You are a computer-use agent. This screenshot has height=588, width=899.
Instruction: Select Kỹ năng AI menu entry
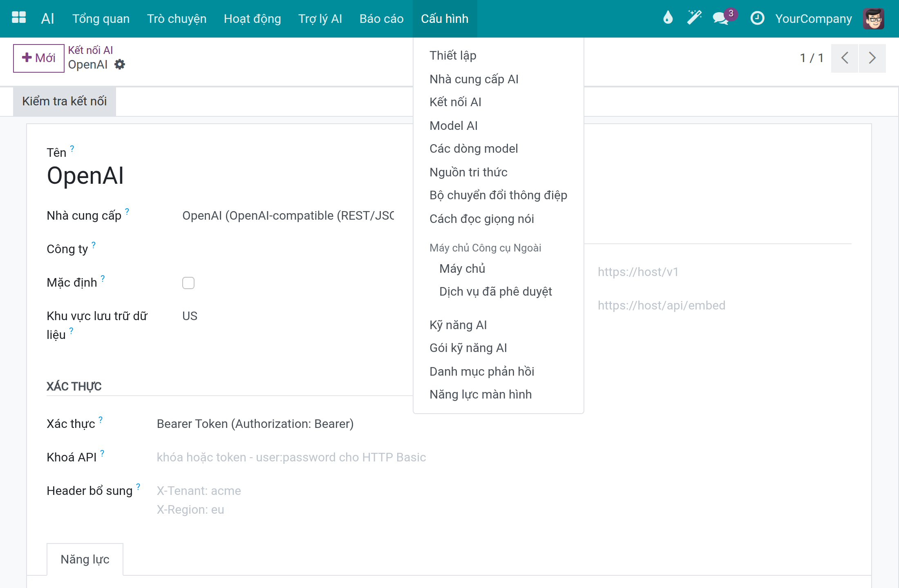(x=499, y=325)
